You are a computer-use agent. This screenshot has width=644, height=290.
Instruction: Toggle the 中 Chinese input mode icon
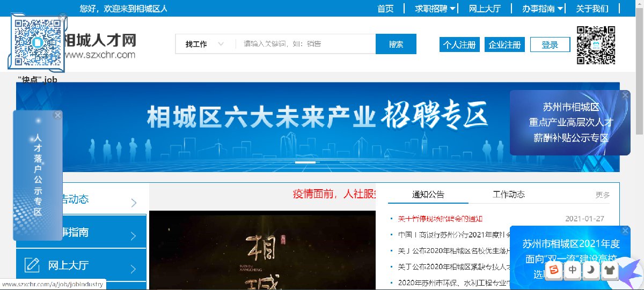(x=573, y=270)
